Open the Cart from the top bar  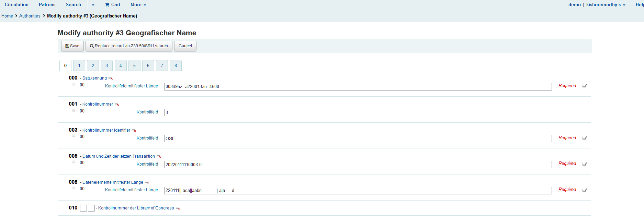click(113, 5)
